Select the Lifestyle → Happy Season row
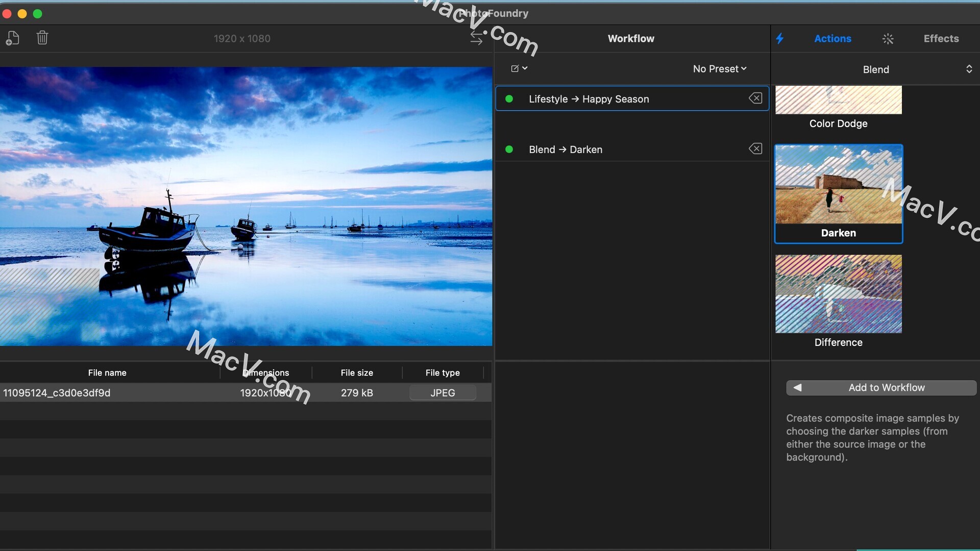The width and height of the screenshot is (980, 551). click(x=632, y=98)
